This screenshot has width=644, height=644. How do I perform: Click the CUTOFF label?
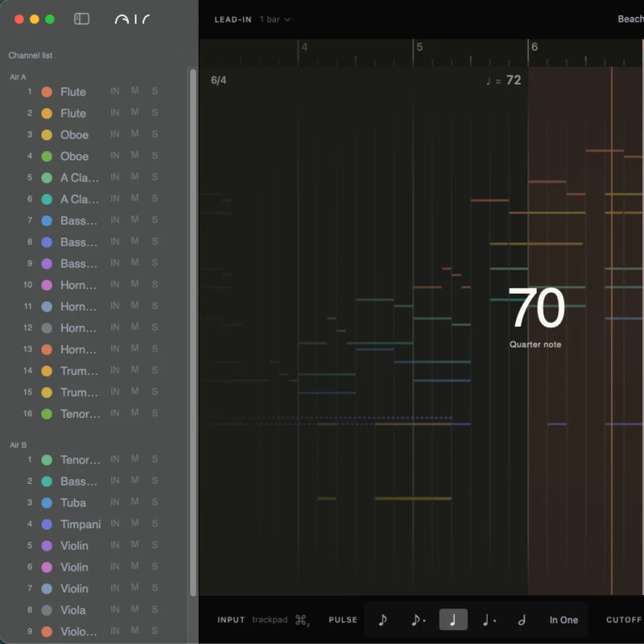625,619
